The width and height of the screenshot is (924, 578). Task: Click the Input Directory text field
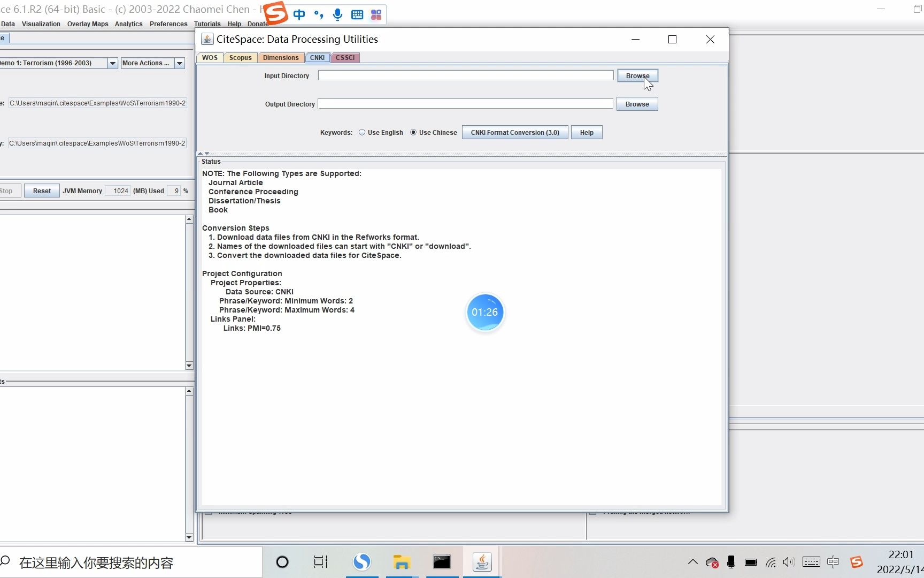[466, 75]
